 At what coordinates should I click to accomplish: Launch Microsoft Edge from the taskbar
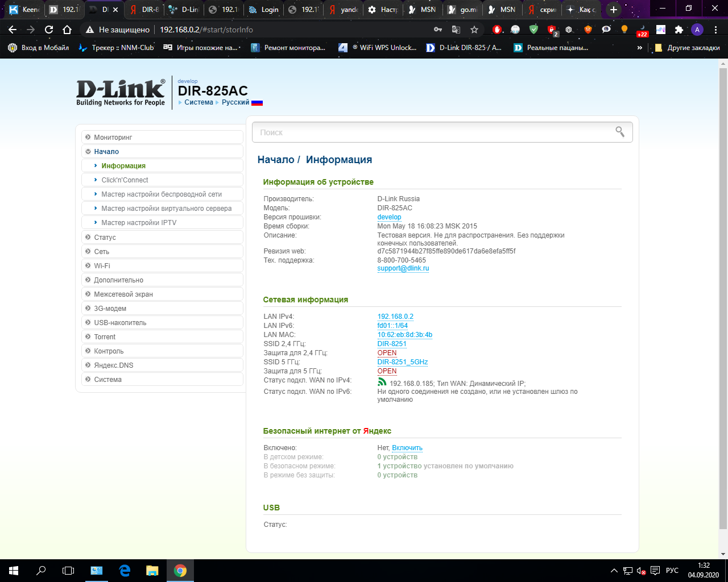click(x=125, y=571)
